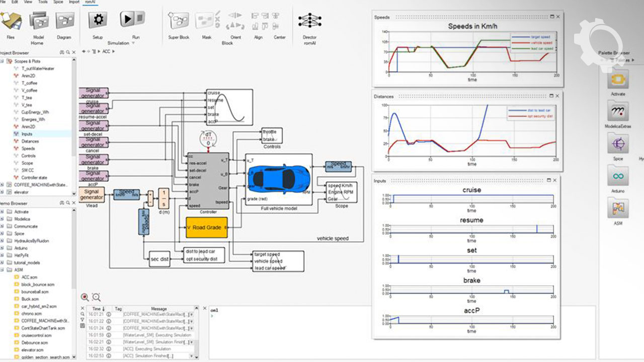Select the Spice palette library icon
This screenshot has width=644, height=362.
(618, 145)
